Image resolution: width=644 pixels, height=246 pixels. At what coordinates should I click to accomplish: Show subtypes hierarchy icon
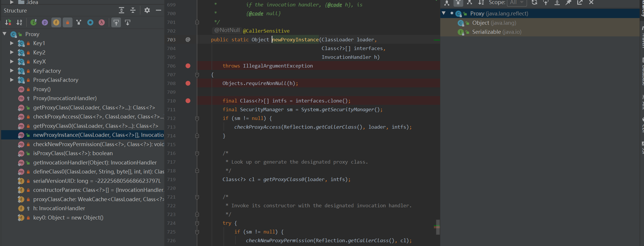[x=469, y=3]
